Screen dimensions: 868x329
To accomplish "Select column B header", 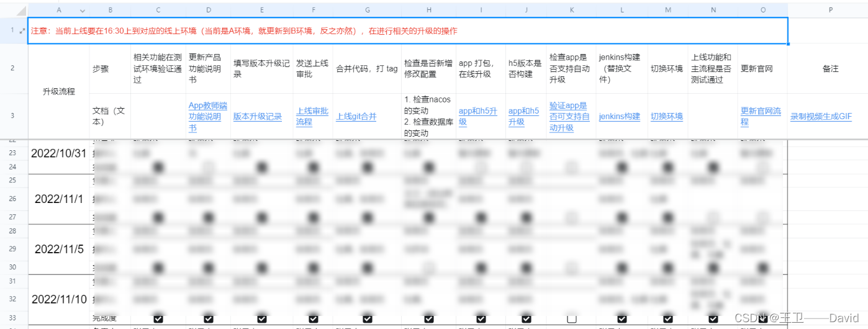I will pos(111,11).
